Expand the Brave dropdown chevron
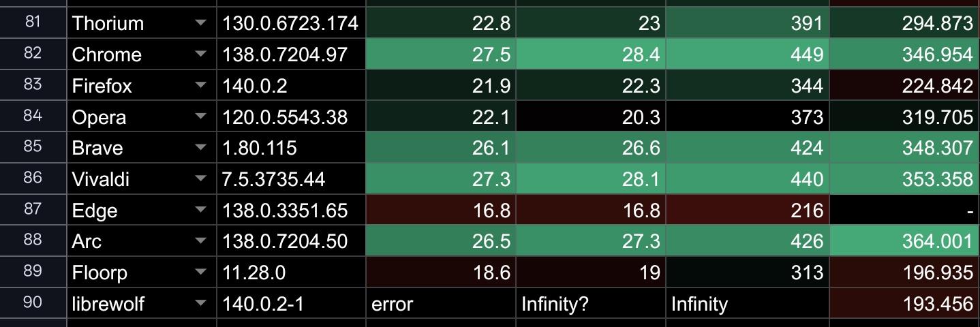980x327 pixels. click(200, 148)
